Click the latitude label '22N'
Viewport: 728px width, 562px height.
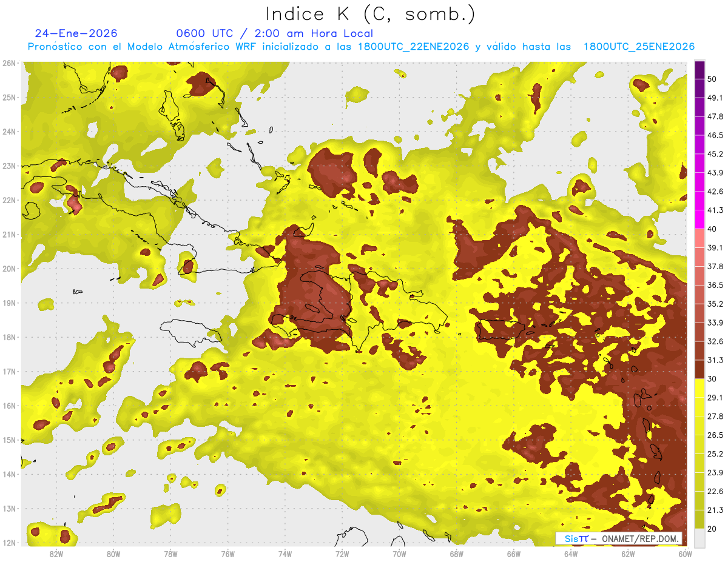click(x=9, y=200)
